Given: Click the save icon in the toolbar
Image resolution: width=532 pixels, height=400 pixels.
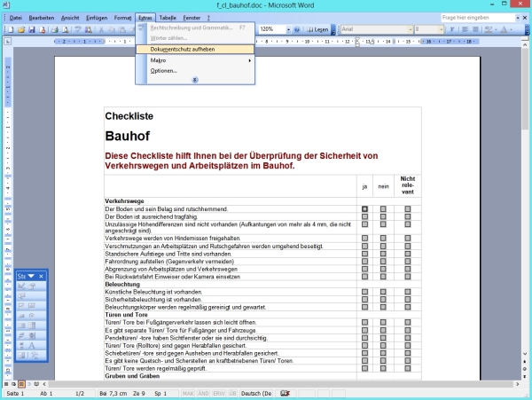Looking at the screenshot, I should [32, 29].
